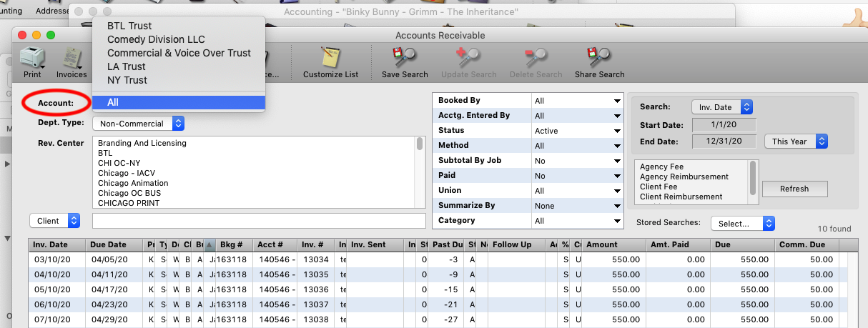Open the Booked By dropdown

[577, 101]
